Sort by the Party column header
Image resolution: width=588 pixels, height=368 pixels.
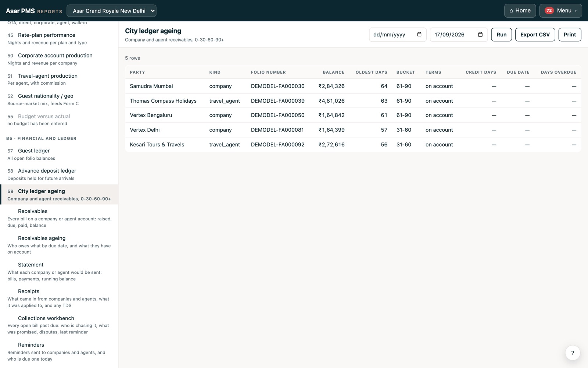(x=137, y=72)
